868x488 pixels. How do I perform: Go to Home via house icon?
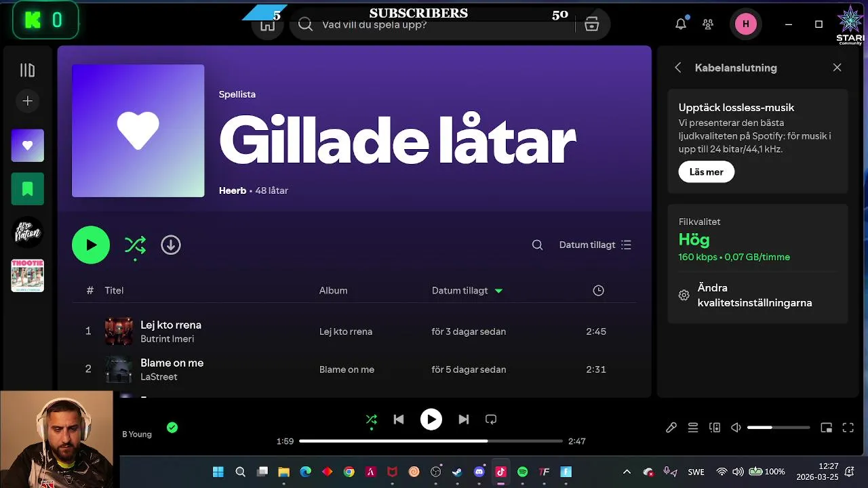(268, 25)
